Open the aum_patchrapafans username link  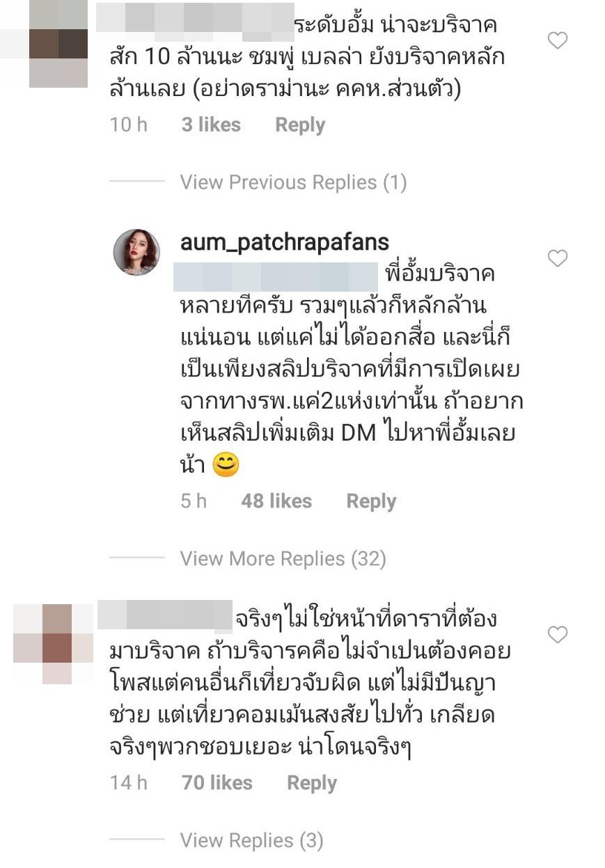tap(285, 242)
